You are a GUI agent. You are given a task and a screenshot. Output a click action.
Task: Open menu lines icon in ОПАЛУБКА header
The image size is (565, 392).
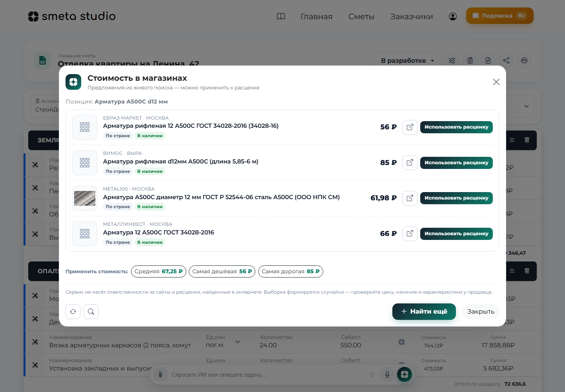pos(512,271)
